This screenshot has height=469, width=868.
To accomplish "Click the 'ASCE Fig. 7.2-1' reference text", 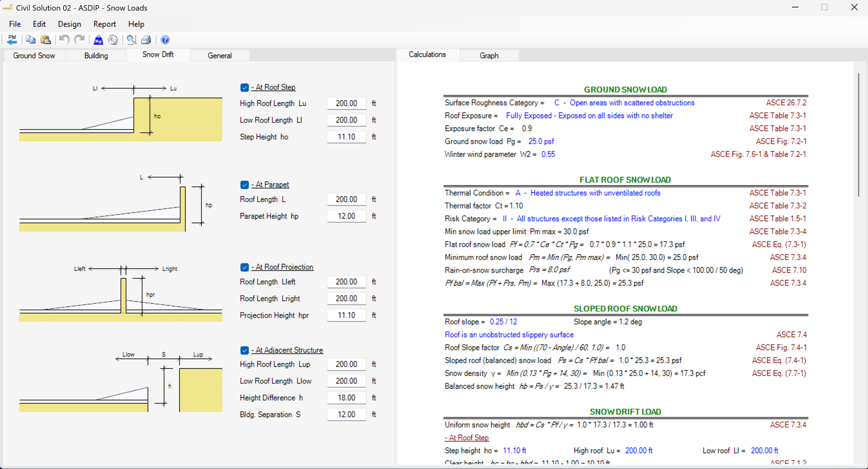I will [781, 142].
